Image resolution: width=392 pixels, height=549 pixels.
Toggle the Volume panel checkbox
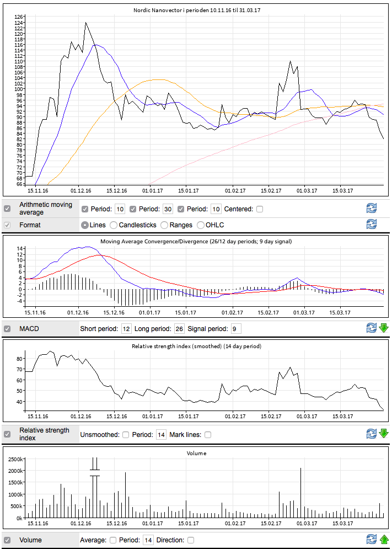(x=7, y=540)
